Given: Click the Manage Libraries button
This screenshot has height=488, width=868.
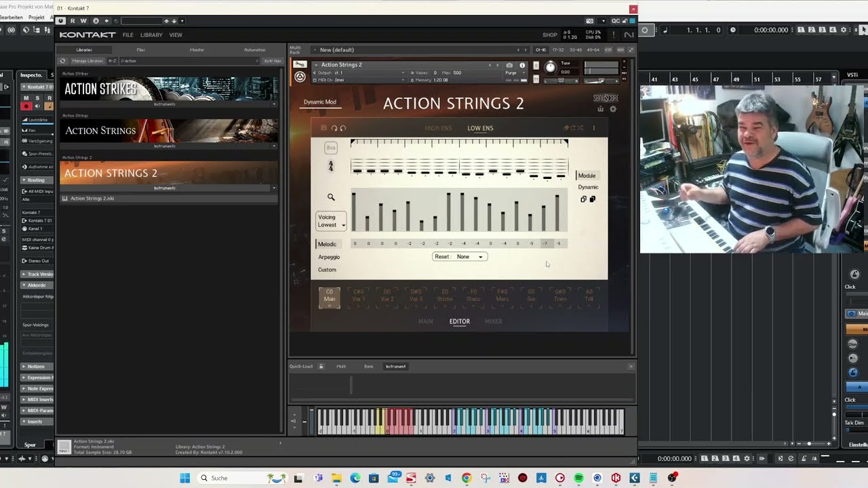Looking at the screenshot, I should pos(88,61).
